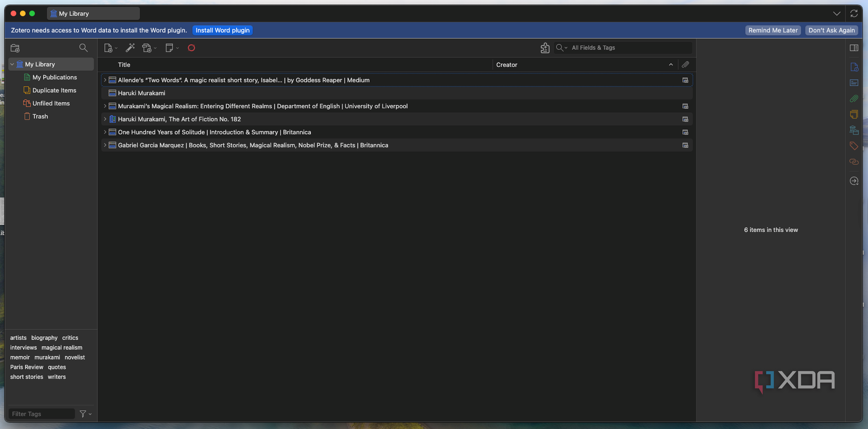Open the New Item toolbar button

pos(110,48)
